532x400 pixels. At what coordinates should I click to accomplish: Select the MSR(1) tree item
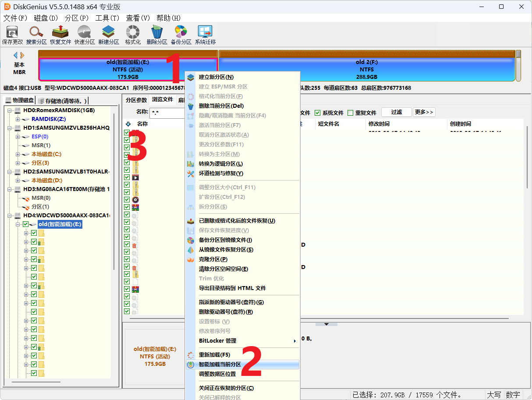(x=41, y=145)
